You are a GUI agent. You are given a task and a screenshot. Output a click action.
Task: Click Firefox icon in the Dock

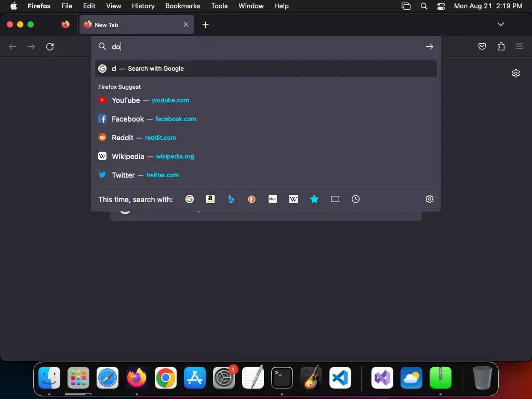click(x=137, y=378)
